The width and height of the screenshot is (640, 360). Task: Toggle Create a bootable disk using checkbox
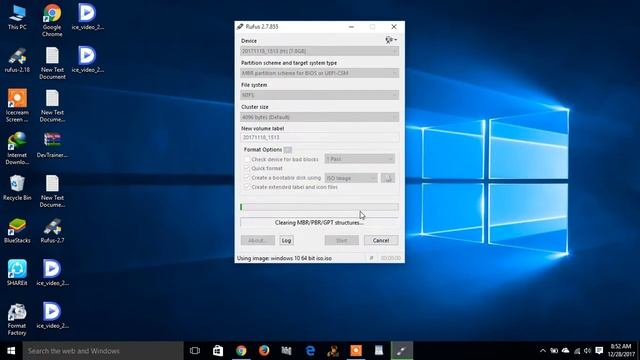click(247, 178)
